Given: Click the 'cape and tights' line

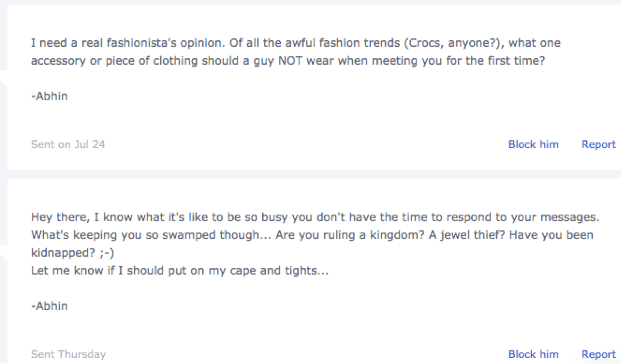Looking at the screenshot, I should pos(180,270).
